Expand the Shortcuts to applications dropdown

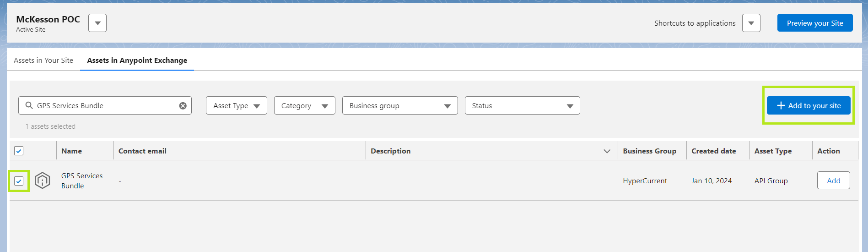[751, 23]
